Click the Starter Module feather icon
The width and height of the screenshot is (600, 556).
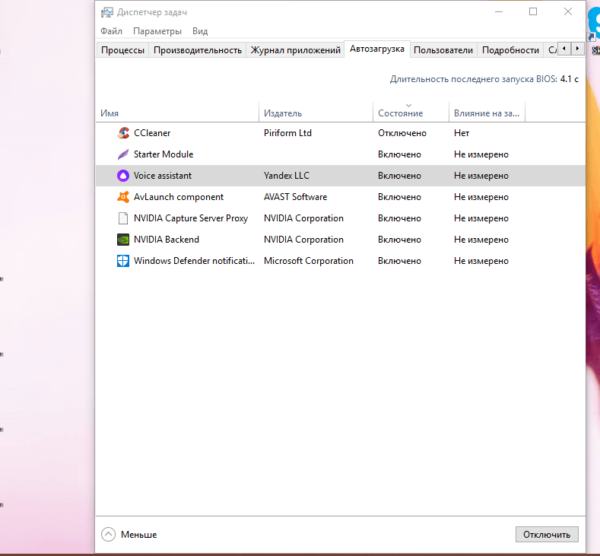[123, 154]
